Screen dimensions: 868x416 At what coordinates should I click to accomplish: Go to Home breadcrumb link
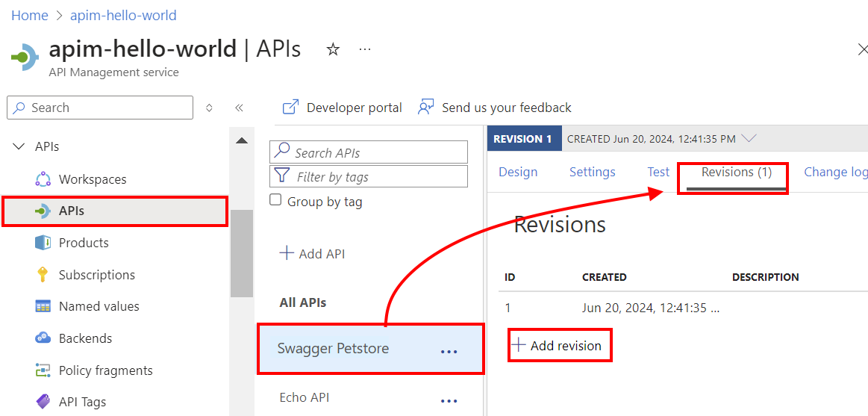tap(30, 16)
